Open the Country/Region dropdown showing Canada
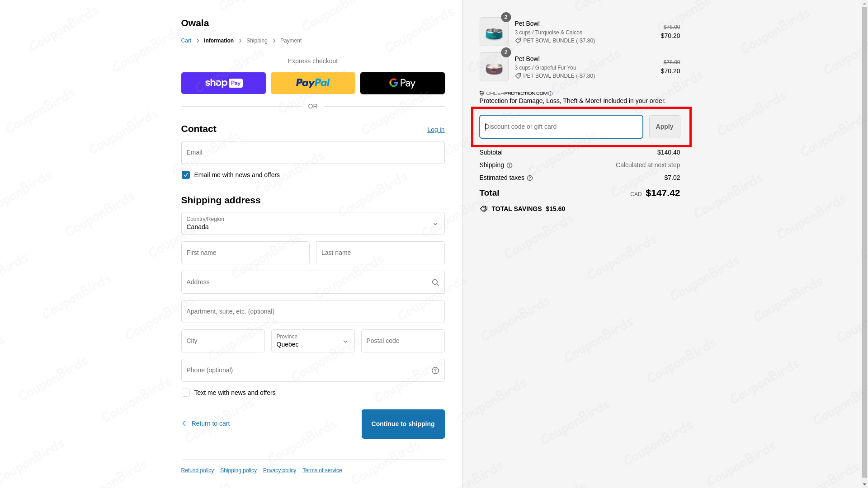The width and height of the screenshot is (868, 488). point(312,223)
